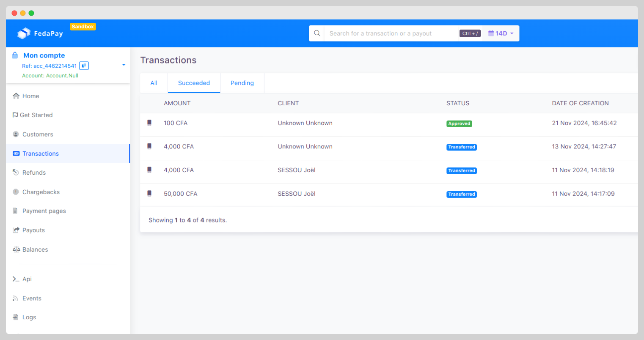Click the first Transferred status badge
This screenshot has height=340, width=644.
click(462, 147)
